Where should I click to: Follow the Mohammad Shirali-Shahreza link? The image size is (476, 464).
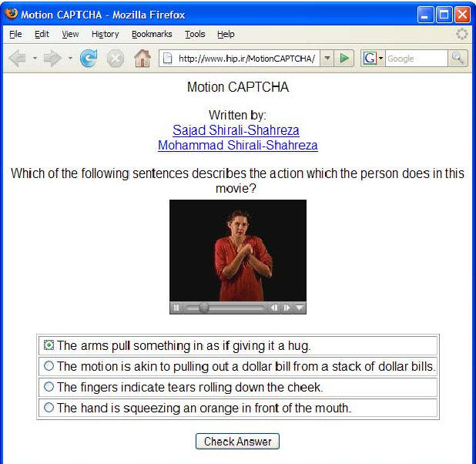click(238, 145)
